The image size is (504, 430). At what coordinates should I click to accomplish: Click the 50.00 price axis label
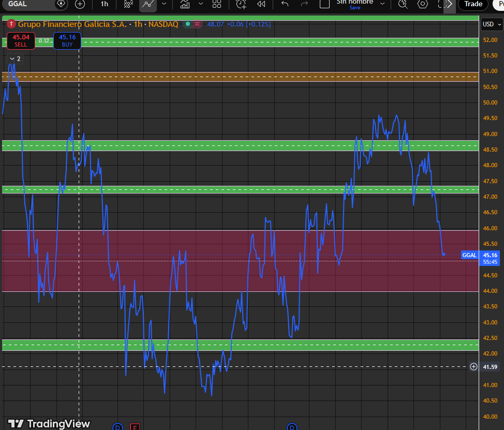[490, 102]
